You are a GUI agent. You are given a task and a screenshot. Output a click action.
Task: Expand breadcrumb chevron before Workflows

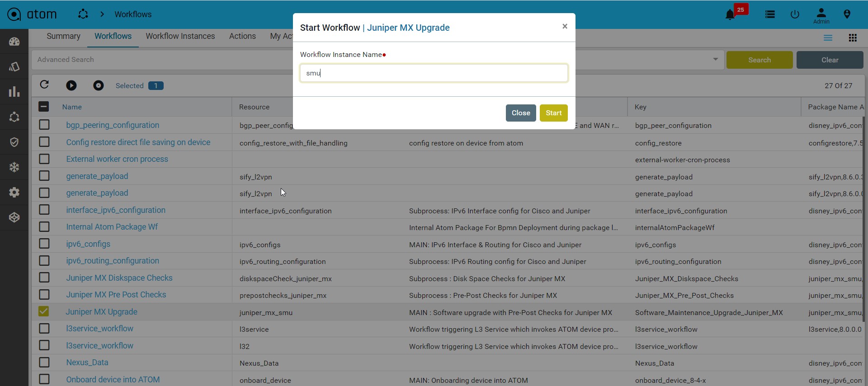tap(102, 14)
